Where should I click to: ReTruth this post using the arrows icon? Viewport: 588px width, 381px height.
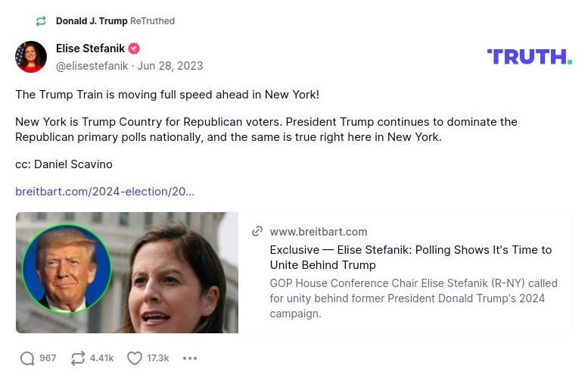(78, 358)
